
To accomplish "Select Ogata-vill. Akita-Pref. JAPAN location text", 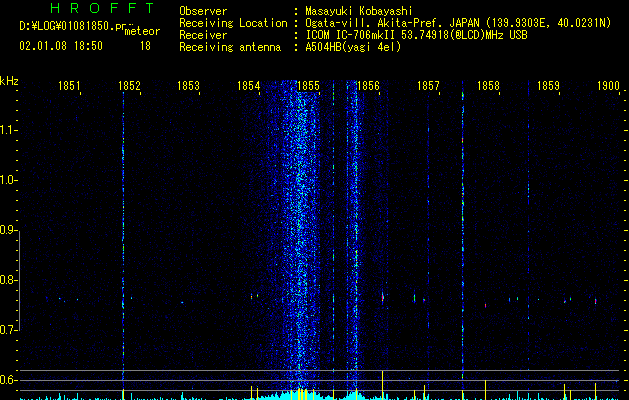I will [x=458, y=23].
